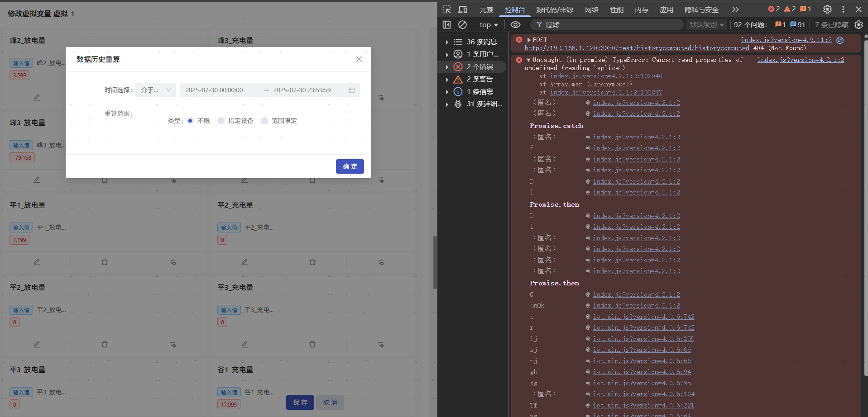The image size is (868, 417).
Task: Open the 介于... time mode dropdown
Action: coord(156,90)
